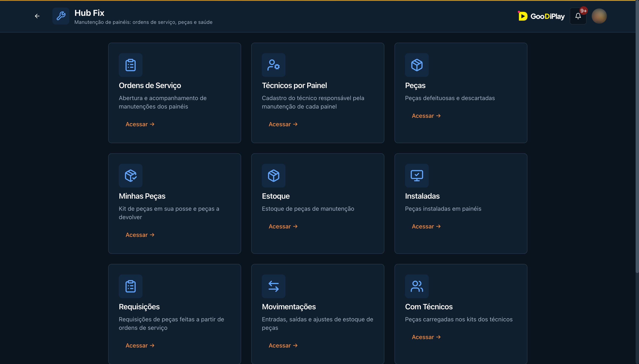This screenshot has width=639, height=364.
Task: Click 'Peças carregadas nos kits dos técnicos' text
Action: coord(459,319)
